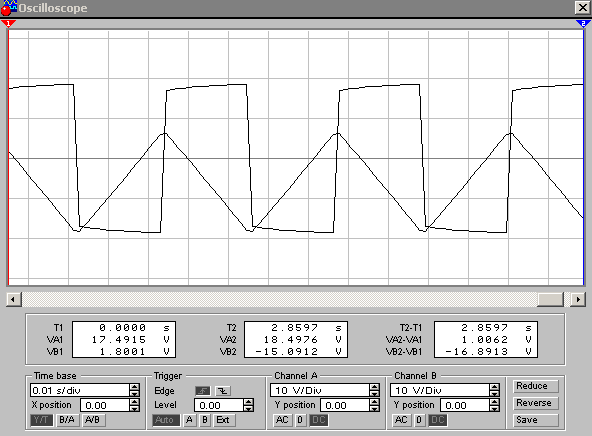Image resolution: width=592 pixels, height=436 pixels.
Task: Click the scrollbar right arrow
Action: tap(578, 299)
